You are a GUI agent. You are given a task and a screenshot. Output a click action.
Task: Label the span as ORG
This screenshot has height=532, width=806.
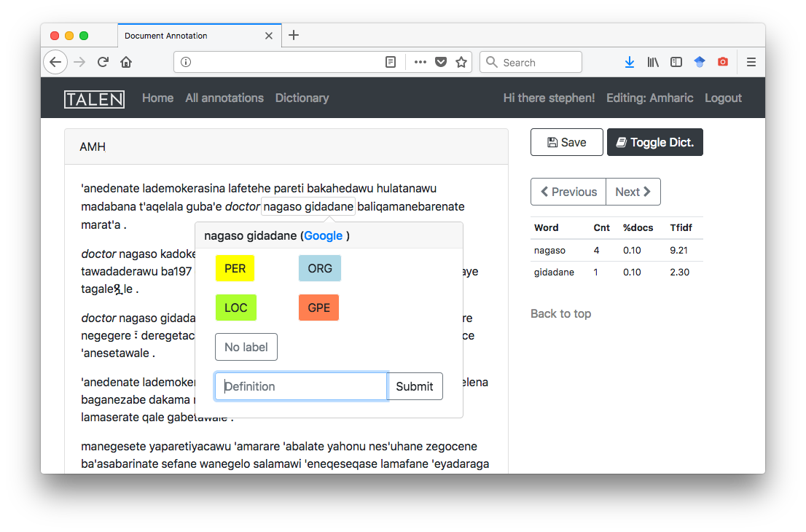pos(320,268)
